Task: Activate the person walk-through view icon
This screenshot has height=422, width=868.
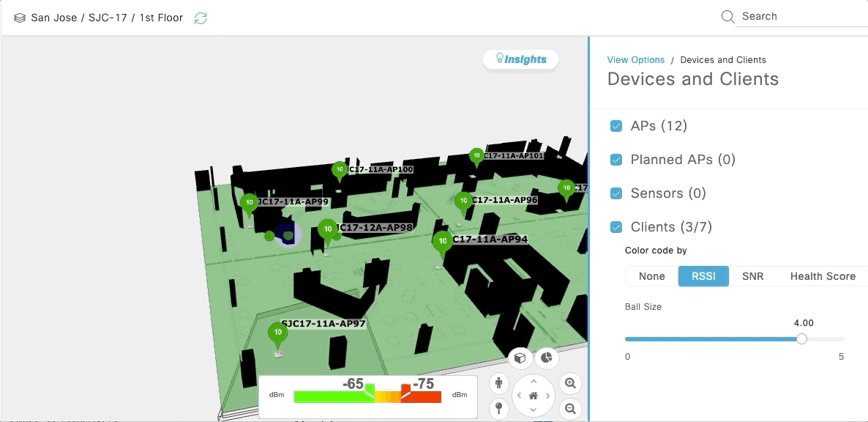Action: click(x=499, y=383)
